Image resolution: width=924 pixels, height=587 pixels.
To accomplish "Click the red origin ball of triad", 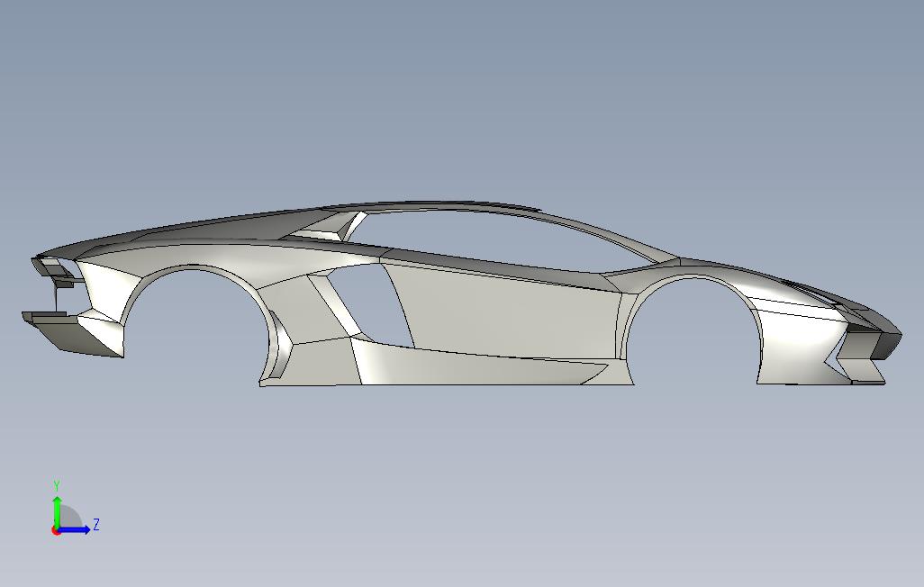I will pyautogui.click(x=56, y=530).
